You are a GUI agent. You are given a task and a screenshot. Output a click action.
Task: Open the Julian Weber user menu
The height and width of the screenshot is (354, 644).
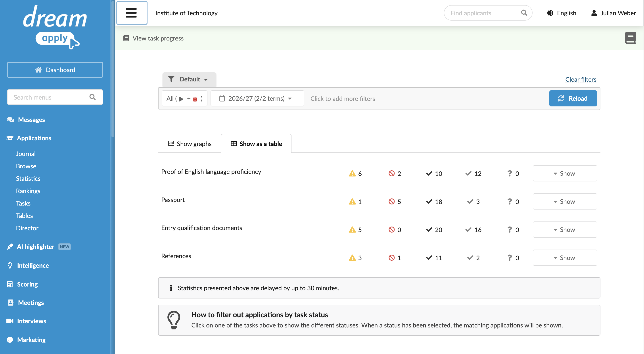613,13
